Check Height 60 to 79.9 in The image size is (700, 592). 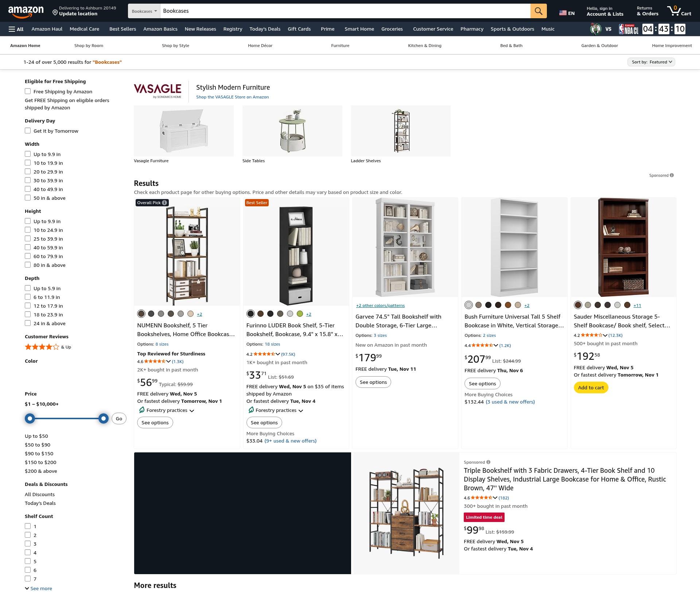(28, 256)
